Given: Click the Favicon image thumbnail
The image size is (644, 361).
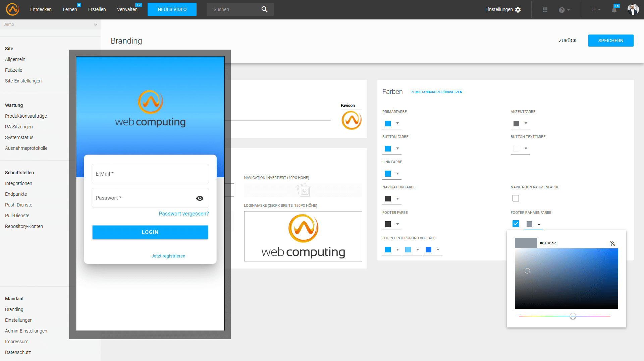Looking at the screenshot, I should 351,120.
